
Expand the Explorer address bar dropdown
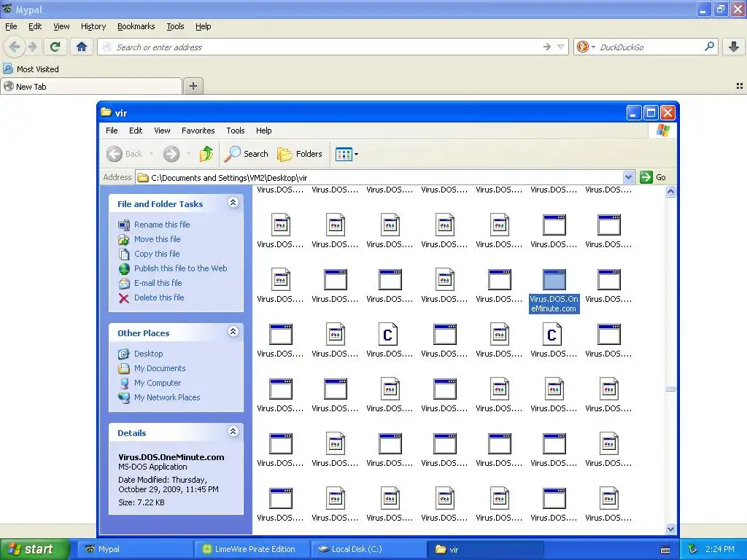[x=628, y=177]
